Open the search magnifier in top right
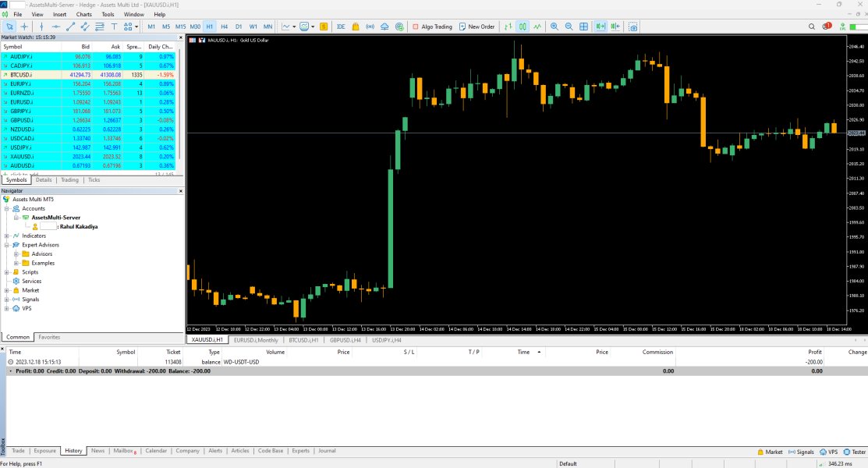 (x=812, y=27)
